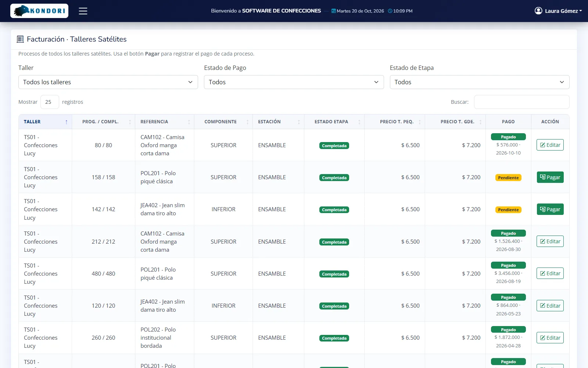
Task: Open the Taller dropdown
Action: 108,82
